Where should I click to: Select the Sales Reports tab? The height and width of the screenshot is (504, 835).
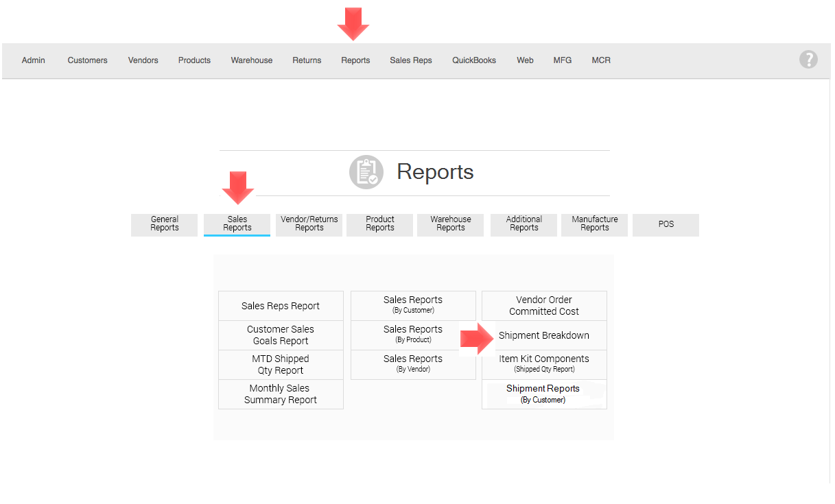click(237, 224)
